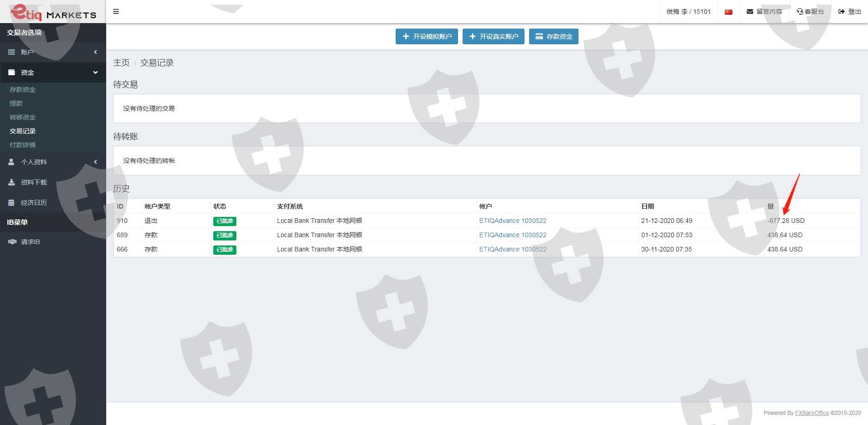Click the 开设模拟账户 button

click(x=427, y=36)
